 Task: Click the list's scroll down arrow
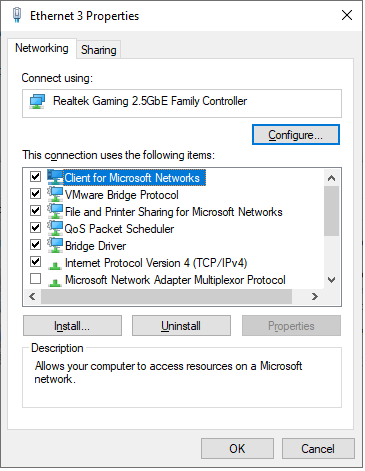(x=331, y=280)
